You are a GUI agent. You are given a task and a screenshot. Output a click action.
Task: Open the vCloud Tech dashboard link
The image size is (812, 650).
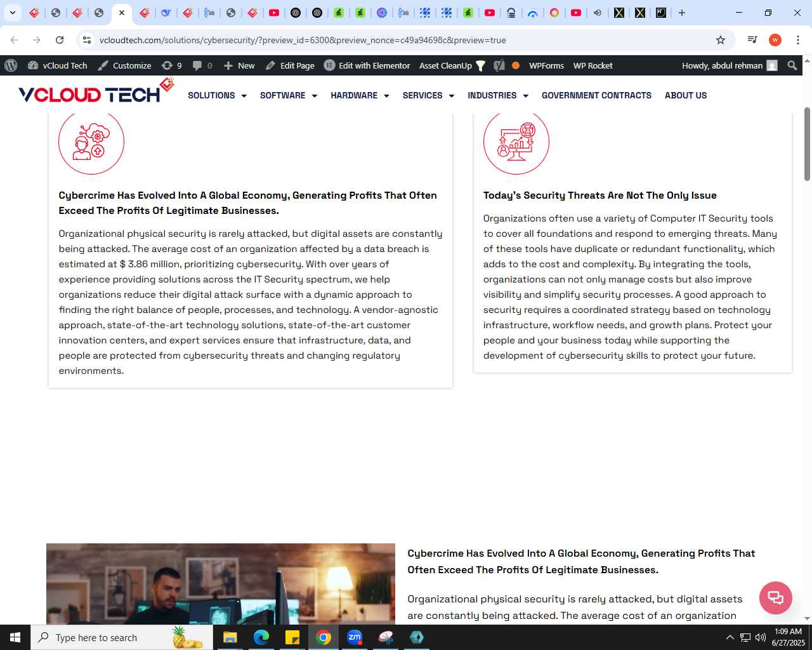click(x=57, y=65)
